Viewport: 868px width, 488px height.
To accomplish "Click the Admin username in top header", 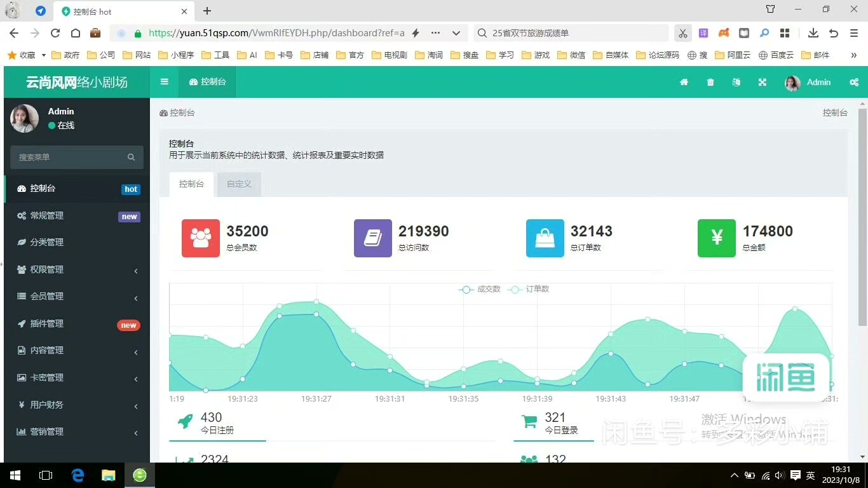I will coord(818,82).
